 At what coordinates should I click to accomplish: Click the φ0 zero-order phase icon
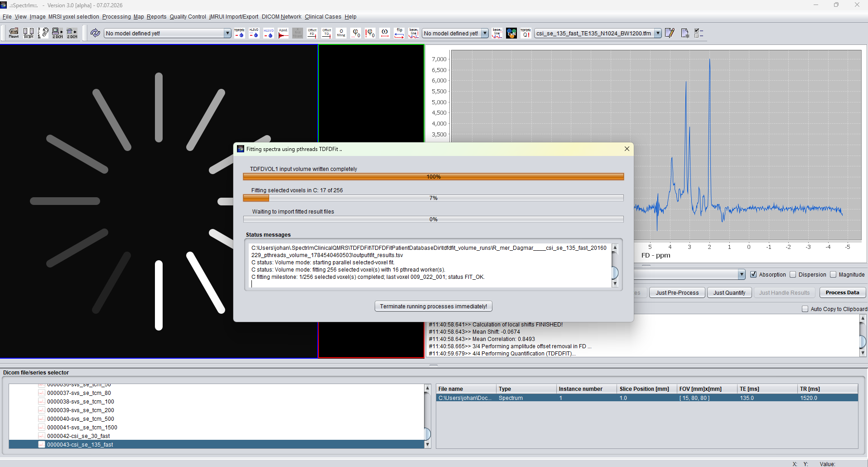point(356,33)
